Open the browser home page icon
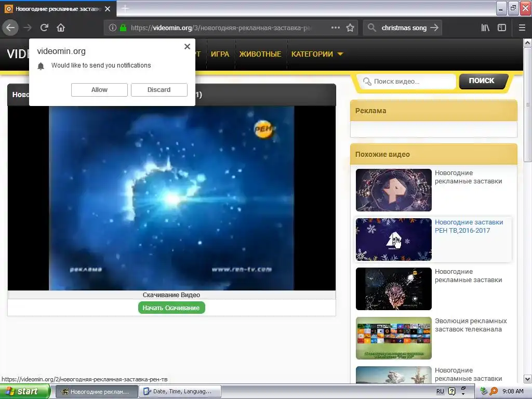 click(61, 28)
